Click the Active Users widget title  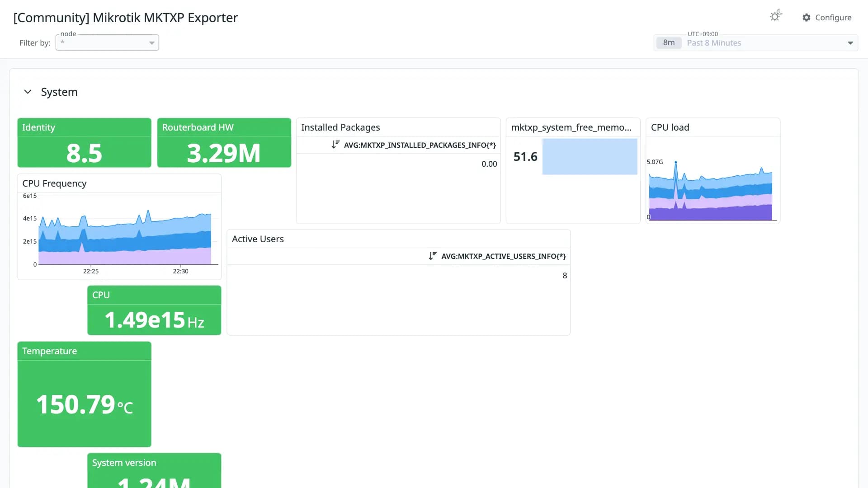point(258,239)
